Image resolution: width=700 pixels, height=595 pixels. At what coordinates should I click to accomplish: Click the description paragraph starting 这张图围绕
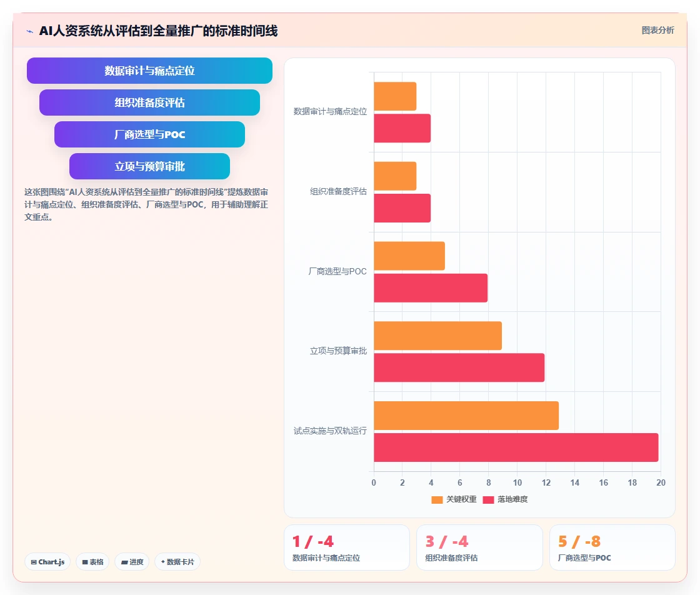coord(146,204)
